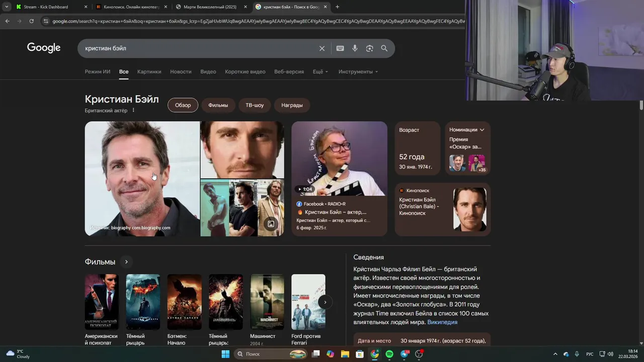Open the Фильмы section arrow
Screen dimensions: 644x362
pos(126,261)
